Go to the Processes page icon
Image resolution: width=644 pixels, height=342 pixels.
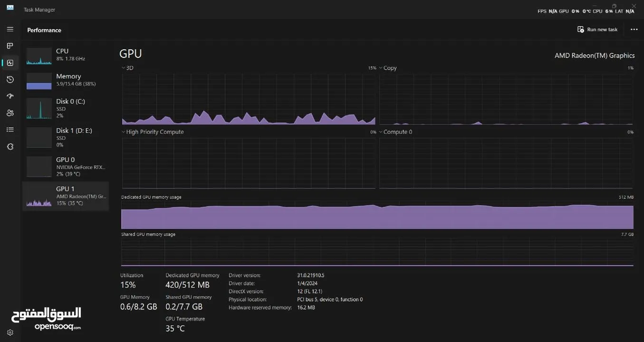point(10,46)
